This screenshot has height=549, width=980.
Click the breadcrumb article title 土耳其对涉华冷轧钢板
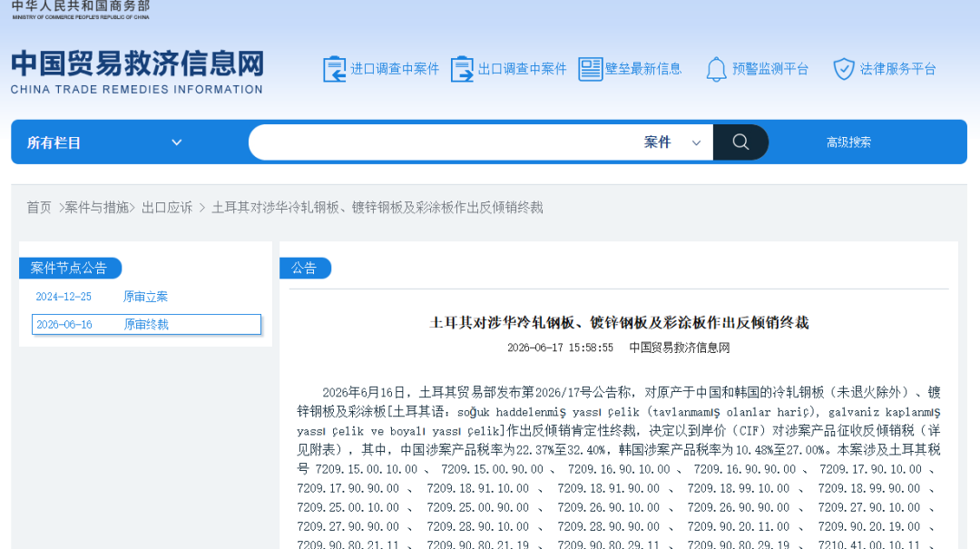(x=377, y=208)
